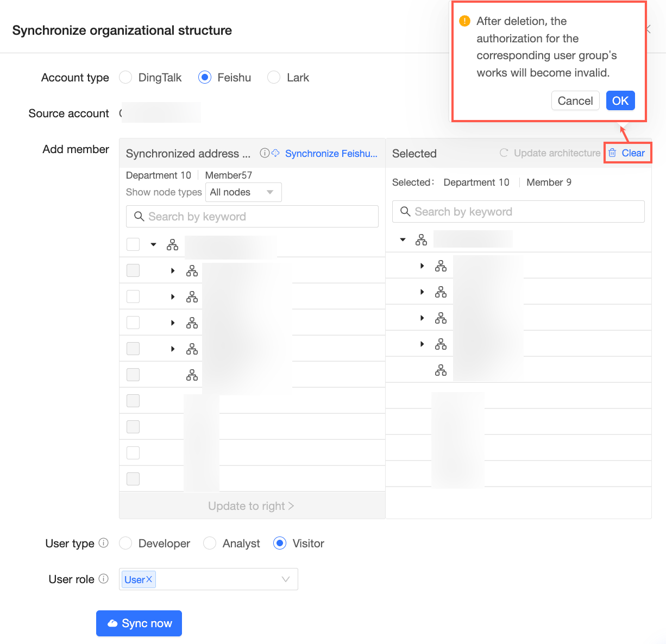Remove the User tag via its X
Viewport: 666px width, 644px height.
149,579
